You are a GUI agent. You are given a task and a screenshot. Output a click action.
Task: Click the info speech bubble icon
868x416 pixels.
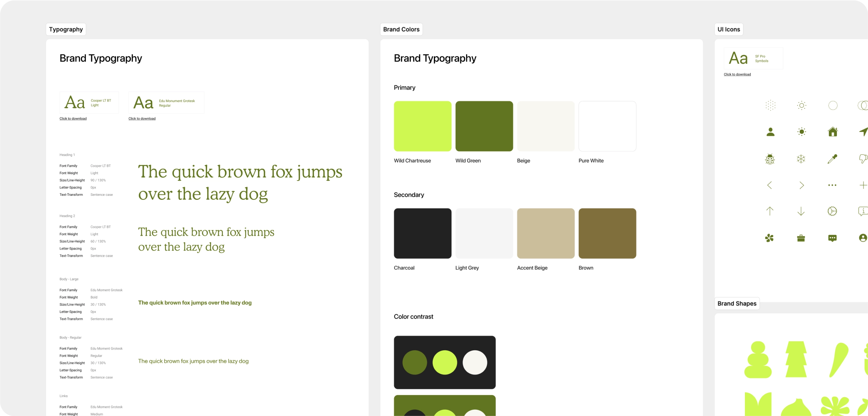click(863, 211)
